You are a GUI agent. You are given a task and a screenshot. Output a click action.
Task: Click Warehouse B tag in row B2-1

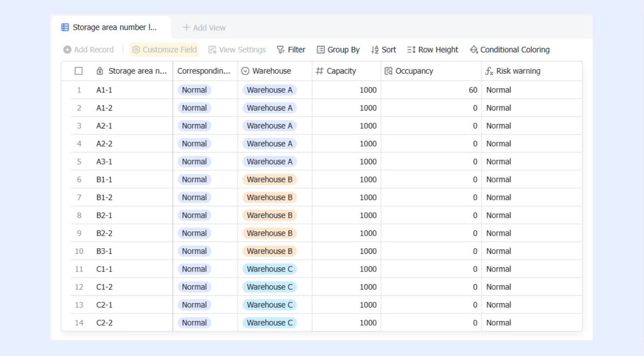click(269, 215)
